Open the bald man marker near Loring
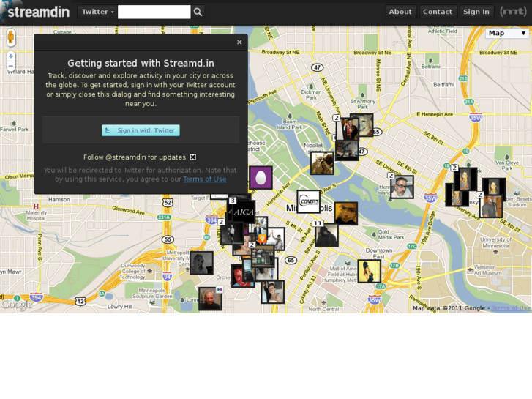 tap(210, 299)
